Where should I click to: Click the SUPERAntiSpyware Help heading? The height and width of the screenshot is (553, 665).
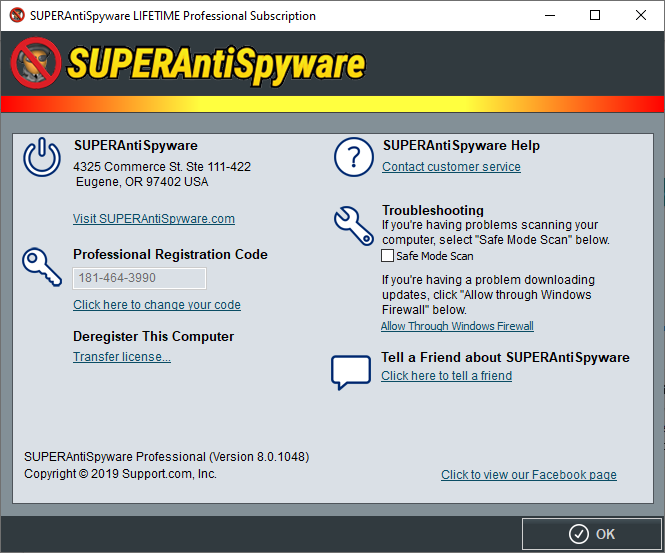(x=461, y=146)
